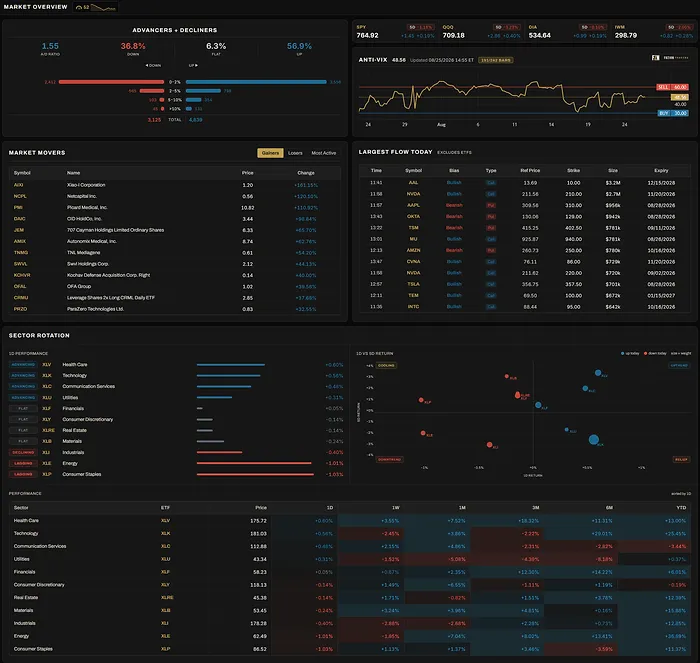Screen dimensions: 700x663
Task: Click the 191/242 BARS badge
Action: coord(496,60)
